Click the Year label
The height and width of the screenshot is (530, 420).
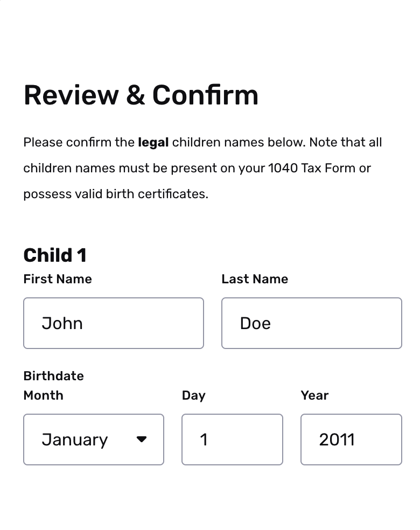pos(314,395)
